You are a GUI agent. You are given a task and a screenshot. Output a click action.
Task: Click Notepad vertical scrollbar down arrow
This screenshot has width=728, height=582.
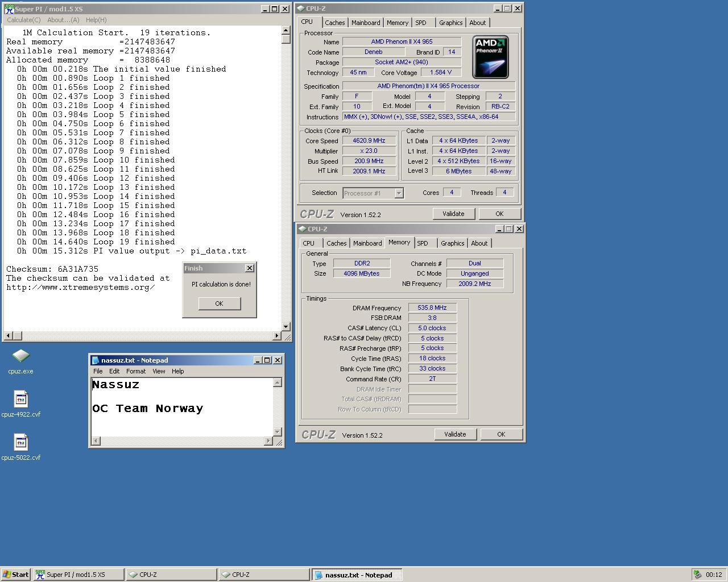pos(278,432)
